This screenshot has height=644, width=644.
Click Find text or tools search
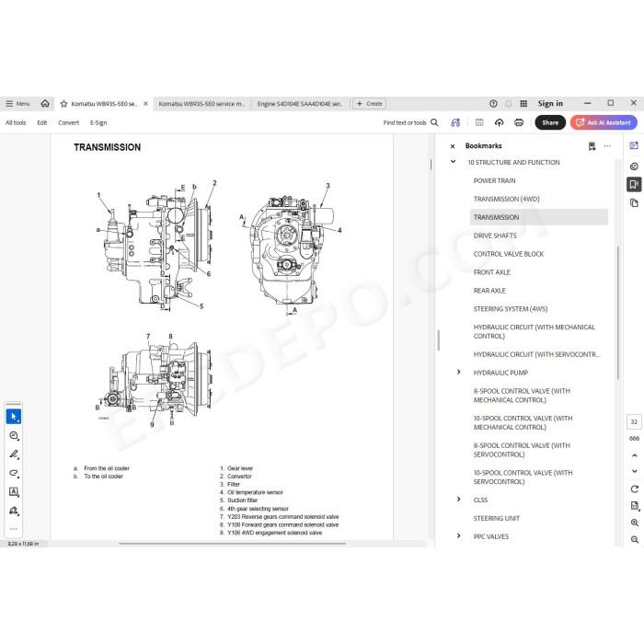click(x=410, y=122)
